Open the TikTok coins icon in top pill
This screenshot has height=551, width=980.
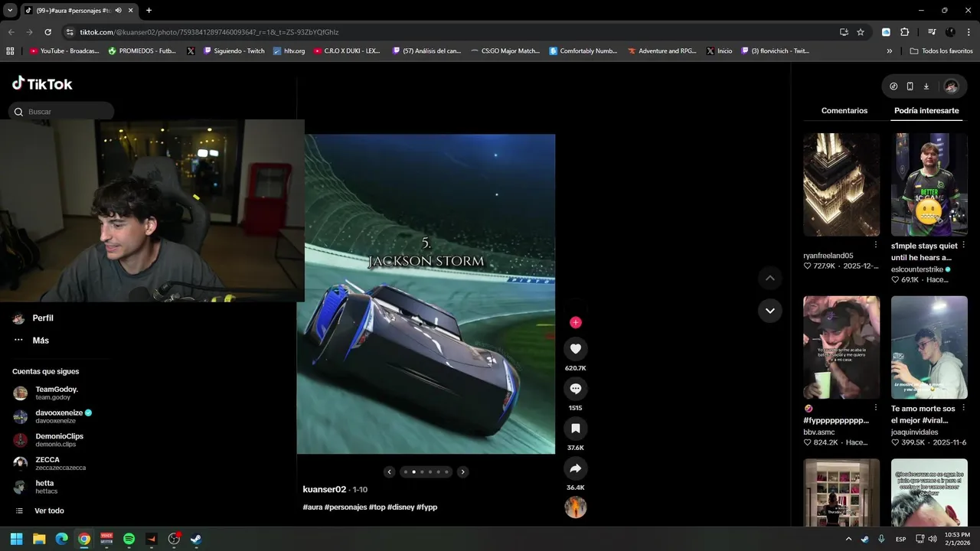point(893,86)
